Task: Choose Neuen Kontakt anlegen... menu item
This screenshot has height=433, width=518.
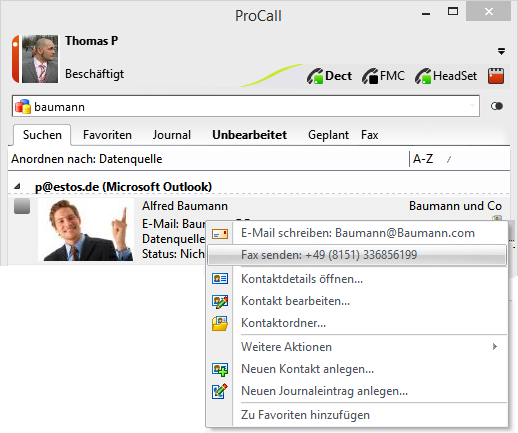Action: 357,369
